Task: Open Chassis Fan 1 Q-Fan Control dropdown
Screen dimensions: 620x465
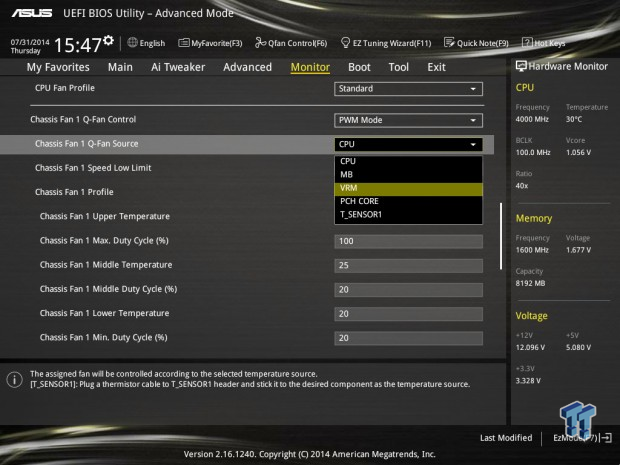Action: (408, 120)
